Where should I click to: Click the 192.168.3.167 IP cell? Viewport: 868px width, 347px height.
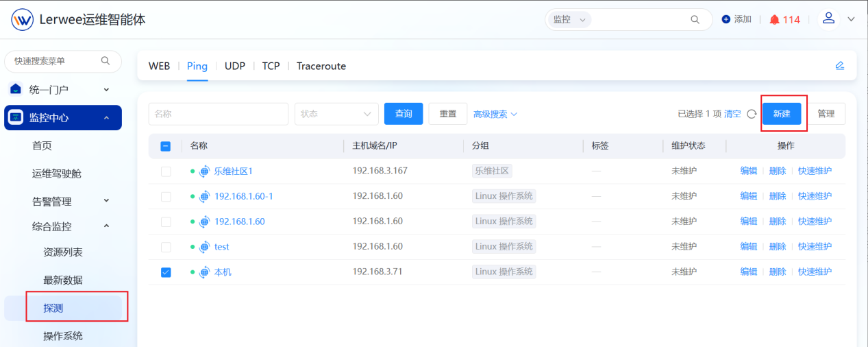(380, 171)
